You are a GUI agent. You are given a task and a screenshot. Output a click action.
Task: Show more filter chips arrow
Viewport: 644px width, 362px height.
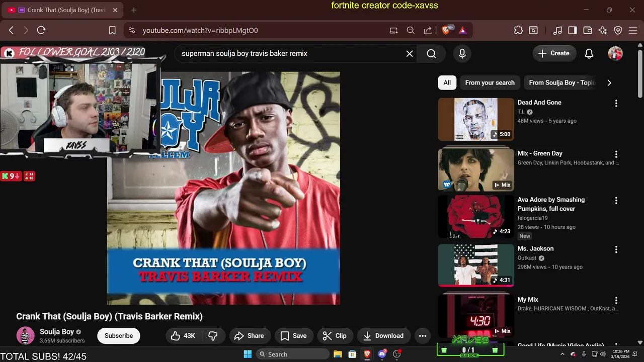[609, 83]
